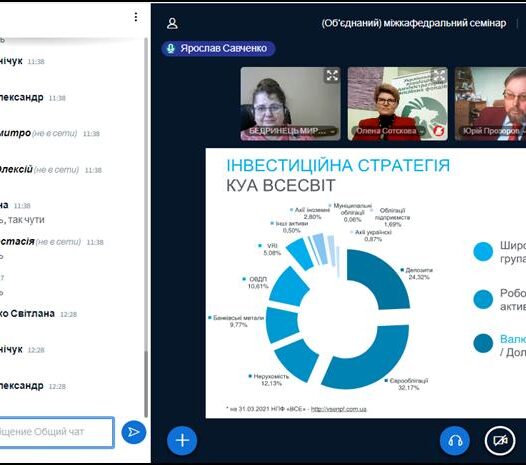The width and height of the screenshot is (526, 465).
Task: Toggle listen-only audio headphones button
Action: [x=455, y=440]
